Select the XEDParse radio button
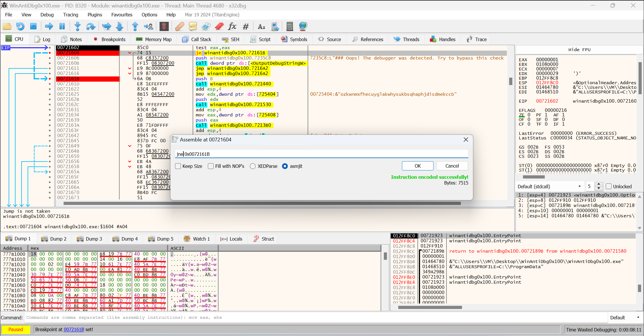 pyautogui.click(x=253, y=166)
